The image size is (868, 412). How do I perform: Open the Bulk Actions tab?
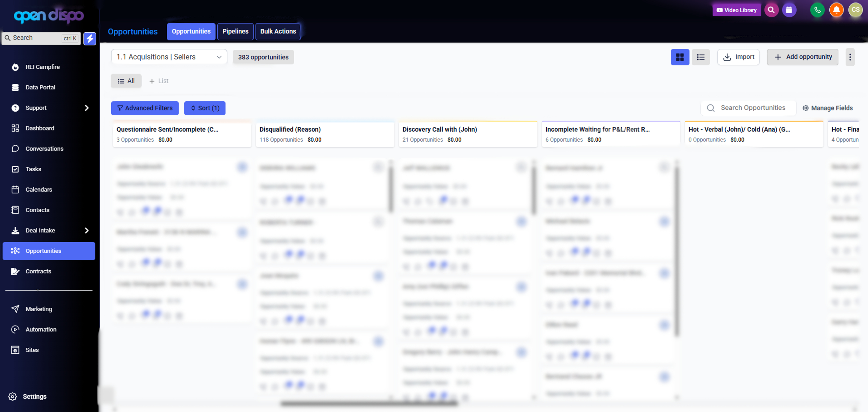point(278,31)
